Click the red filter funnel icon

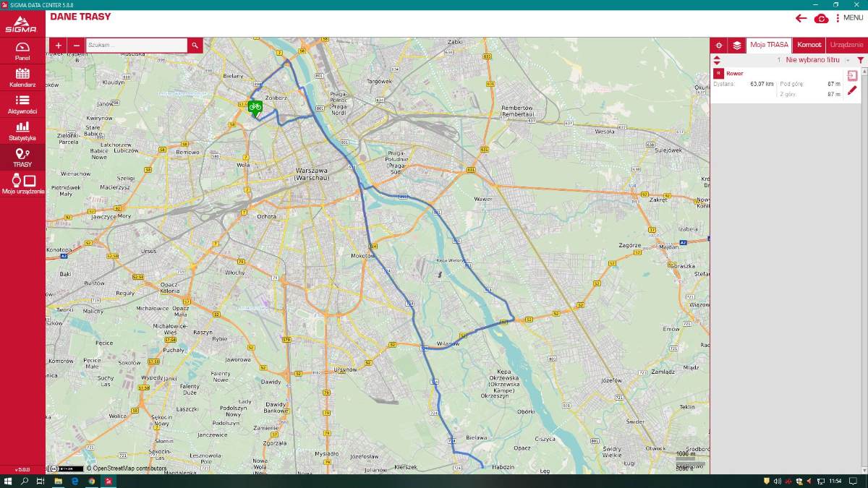(860, 60)
